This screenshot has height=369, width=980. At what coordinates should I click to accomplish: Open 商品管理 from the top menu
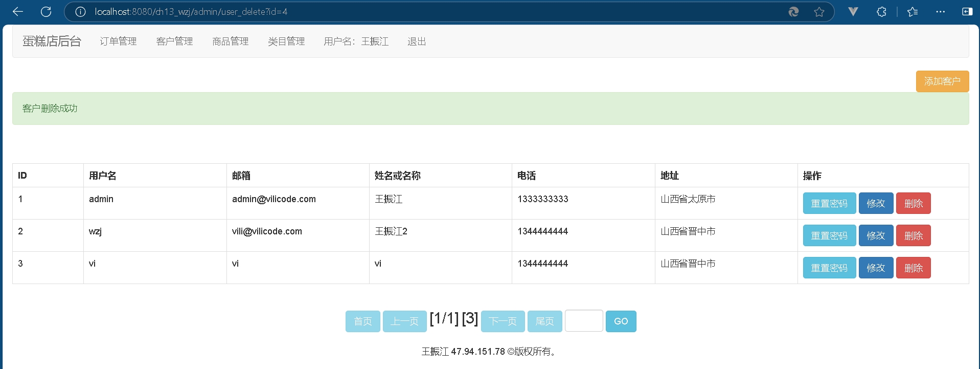pyautogui.click(x=230, y=41)
